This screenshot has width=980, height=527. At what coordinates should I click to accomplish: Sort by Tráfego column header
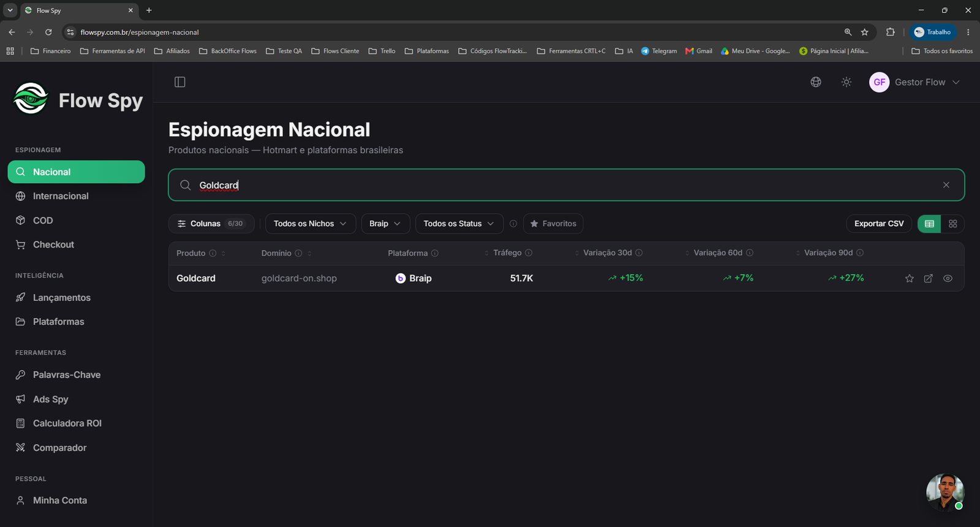pos(507,253)
